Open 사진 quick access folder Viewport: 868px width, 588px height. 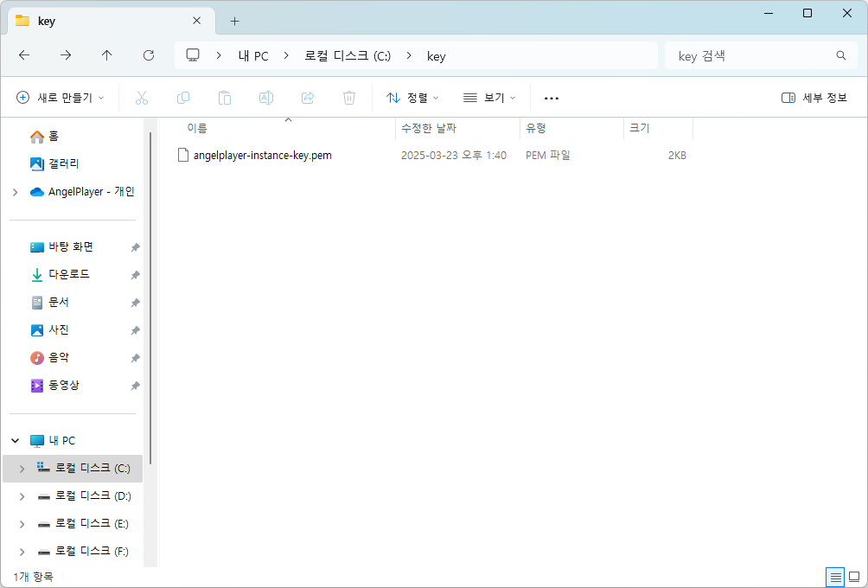(x=50, y=330)
